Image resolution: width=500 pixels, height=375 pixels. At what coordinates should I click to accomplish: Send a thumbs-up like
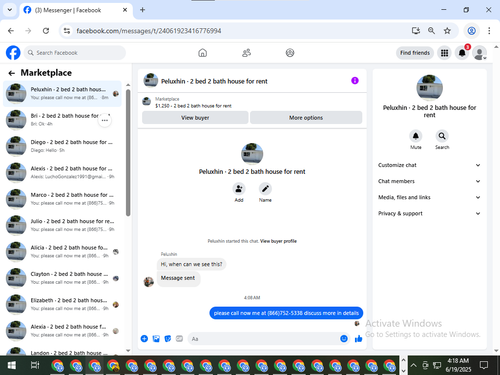[358, 339]
